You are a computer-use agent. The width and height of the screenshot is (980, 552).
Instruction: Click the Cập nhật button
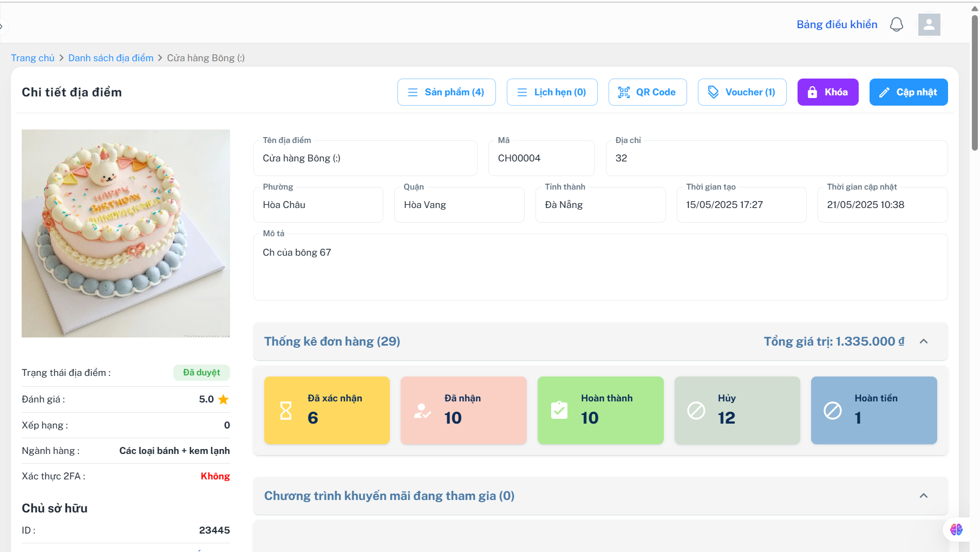click(x=909, y=92)
